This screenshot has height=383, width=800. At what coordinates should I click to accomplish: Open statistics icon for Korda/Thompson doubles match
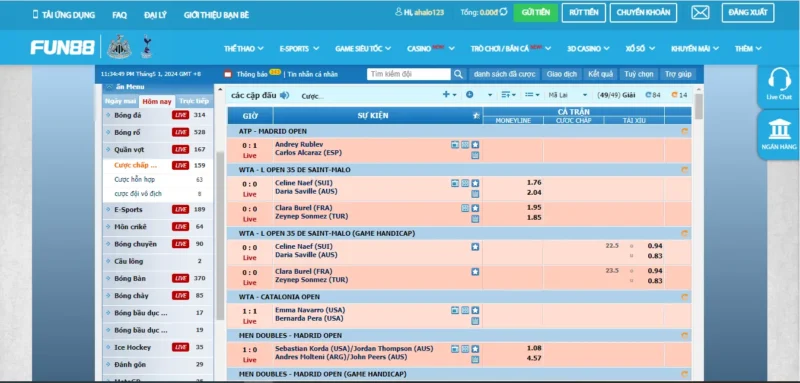pos(475,359)
